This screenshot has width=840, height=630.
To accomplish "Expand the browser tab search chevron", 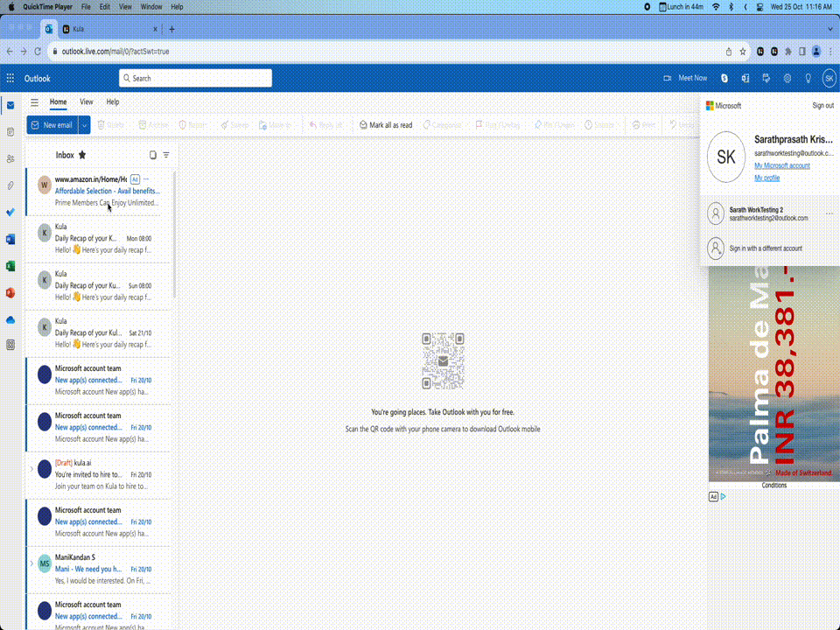I will coord(830,30).
